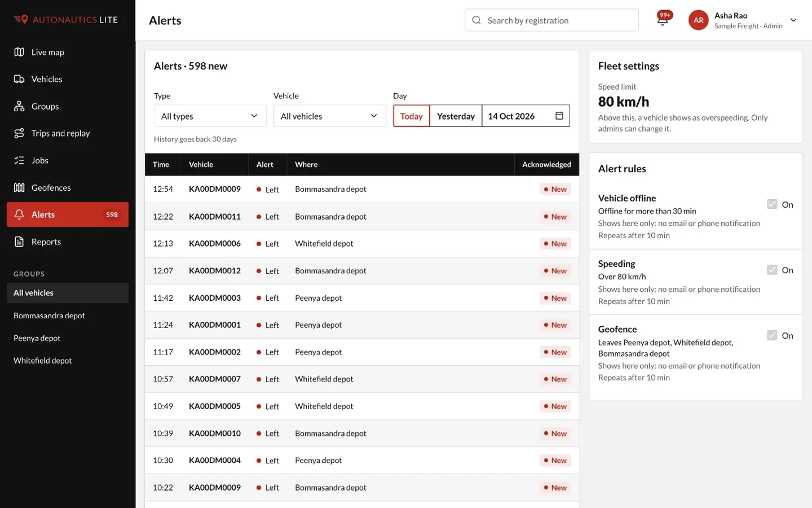812x508 pixels.
Task: Select All vehicles group in sidebar
Action: click(68, 293)
